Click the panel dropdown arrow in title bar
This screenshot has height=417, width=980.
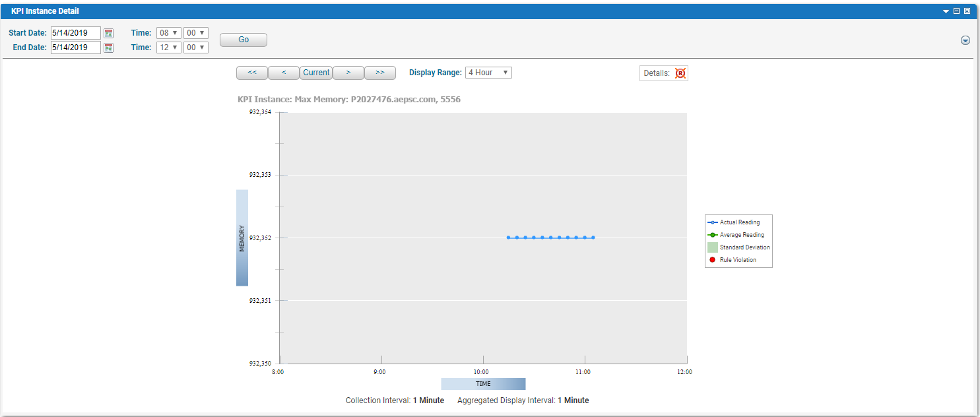pos(946,11)
